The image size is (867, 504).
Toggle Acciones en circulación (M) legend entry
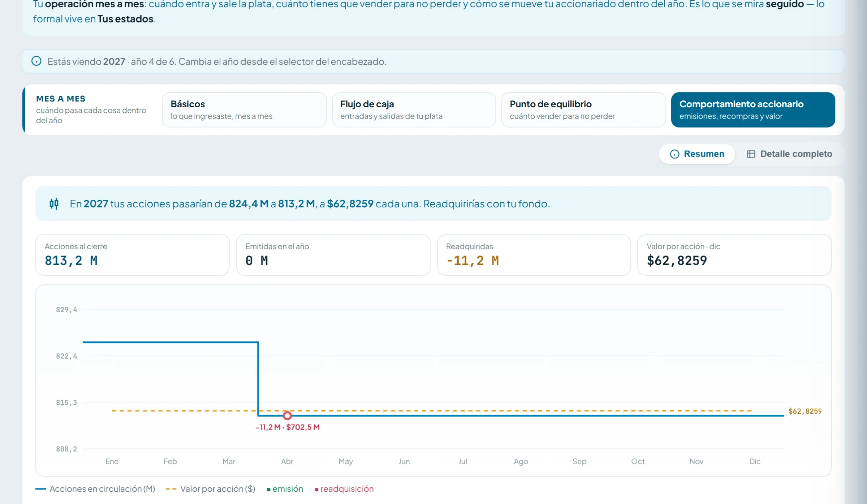tap(95, 489)
